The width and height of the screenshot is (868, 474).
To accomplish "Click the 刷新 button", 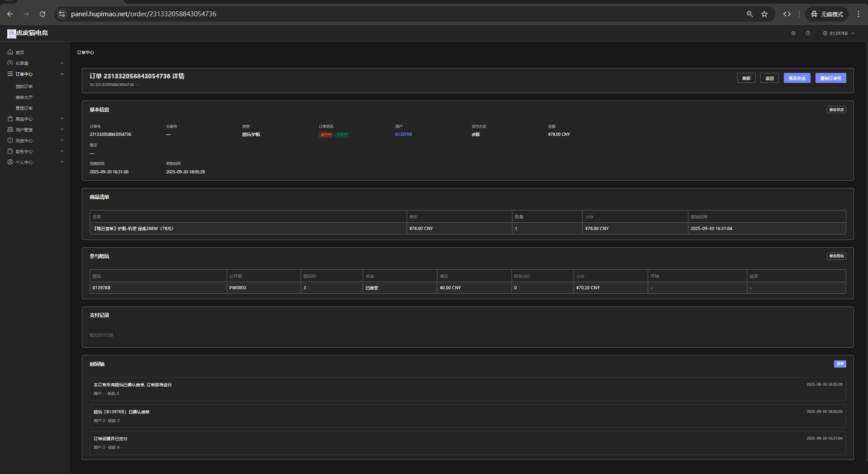I will coord(746,78).
